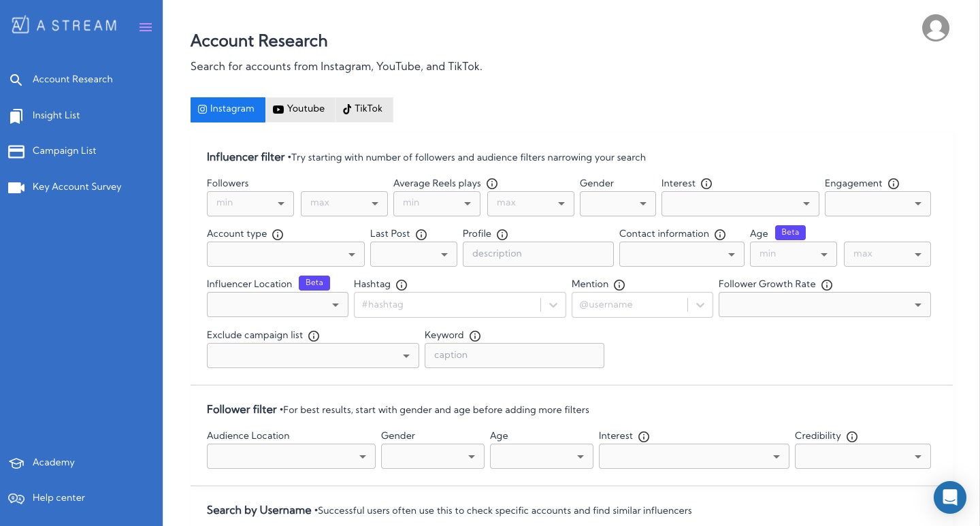Switch to the TikTok tab
This screenshot has width=980, height=526.
tap(363, 110)
